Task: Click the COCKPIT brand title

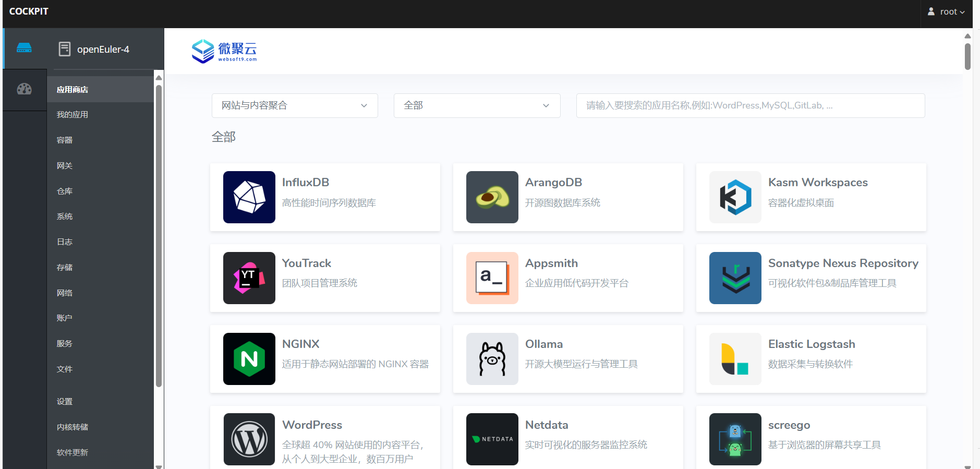Action: click(x=29, y=11)
